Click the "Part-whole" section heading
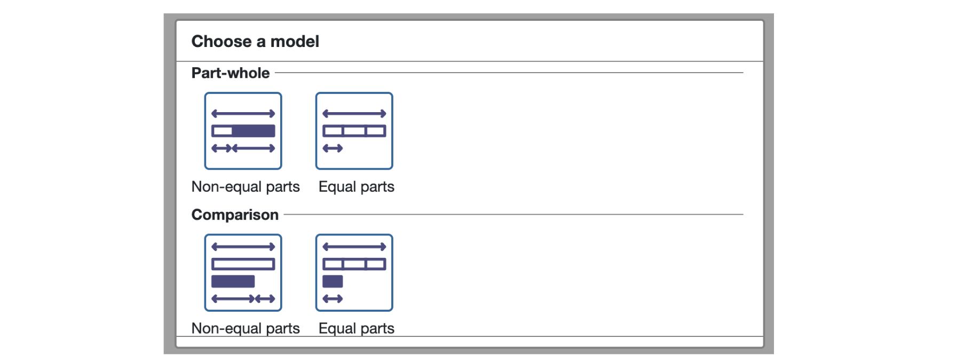The width and height of the screenshot is (980, 362). pyautogui.click(x=231, y=73)
